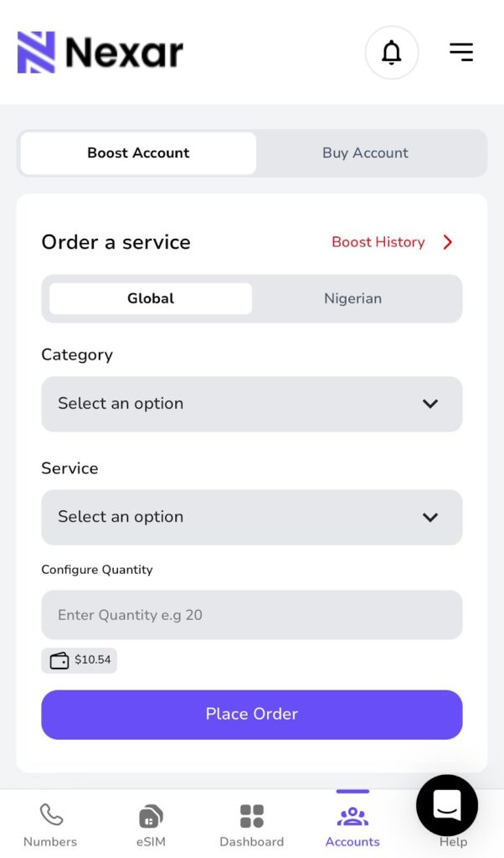Click the Nexar logo
The width and height of the screenshot is (504, 858).
pyautogui.click(x=100, y=53)
